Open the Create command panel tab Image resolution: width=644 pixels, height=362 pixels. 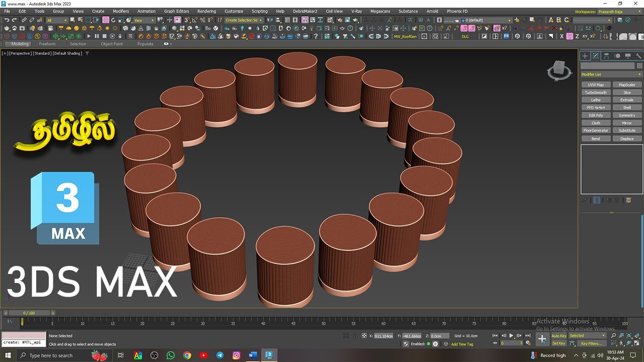coord(585,56)
